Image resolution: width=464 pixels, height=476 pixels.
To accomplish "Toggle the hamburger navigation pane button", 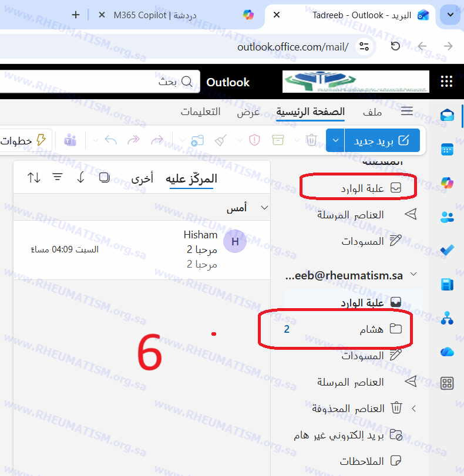I will coord(406,112).
